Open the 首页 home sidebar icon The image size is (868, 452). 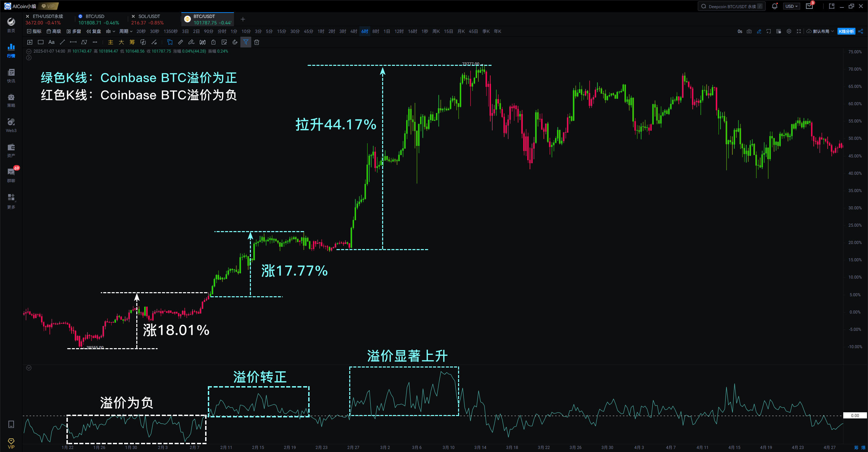pyautogui.click(x=11, y=25)
